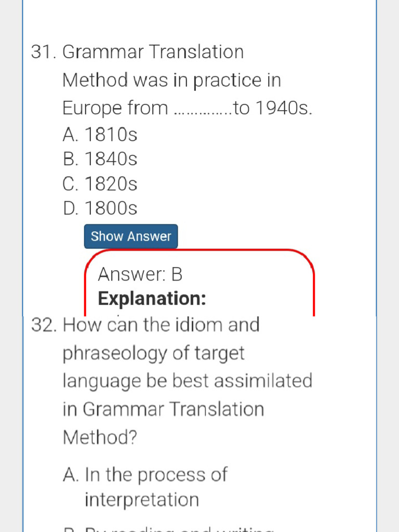Click the 'How can the idiom and' line

[x=162, y=325]
